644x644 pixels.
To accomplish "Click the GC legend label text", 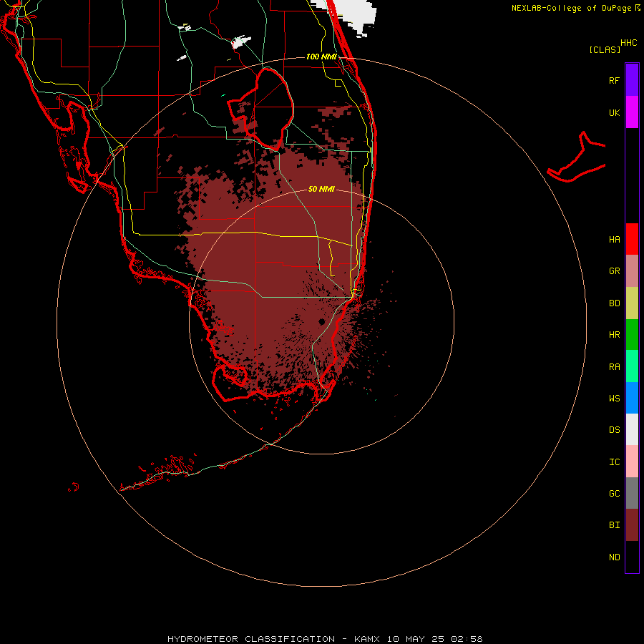I will tap(614, 493).
